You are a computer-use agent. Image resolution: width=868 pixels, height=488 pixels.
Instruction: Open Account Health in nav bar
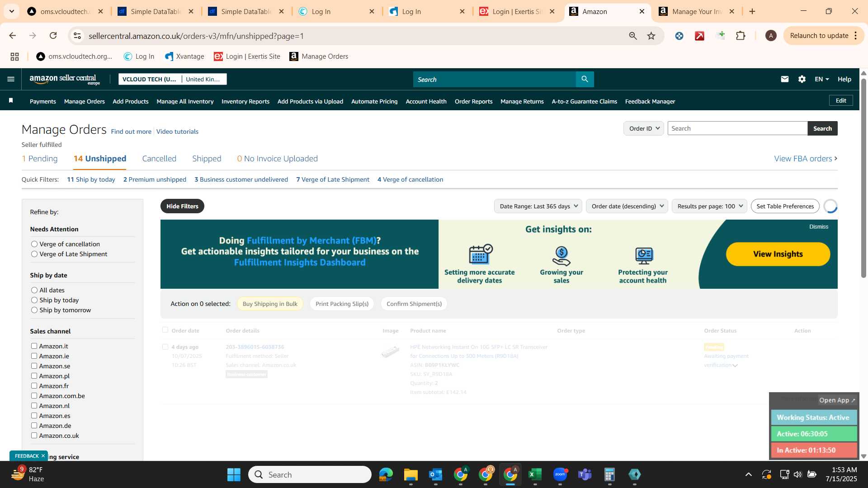[x=426, y=101]
